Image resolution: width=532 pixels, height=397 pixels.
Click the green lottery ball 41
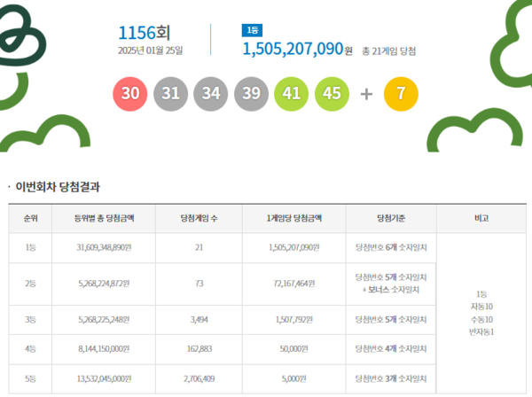click(292, 94)
